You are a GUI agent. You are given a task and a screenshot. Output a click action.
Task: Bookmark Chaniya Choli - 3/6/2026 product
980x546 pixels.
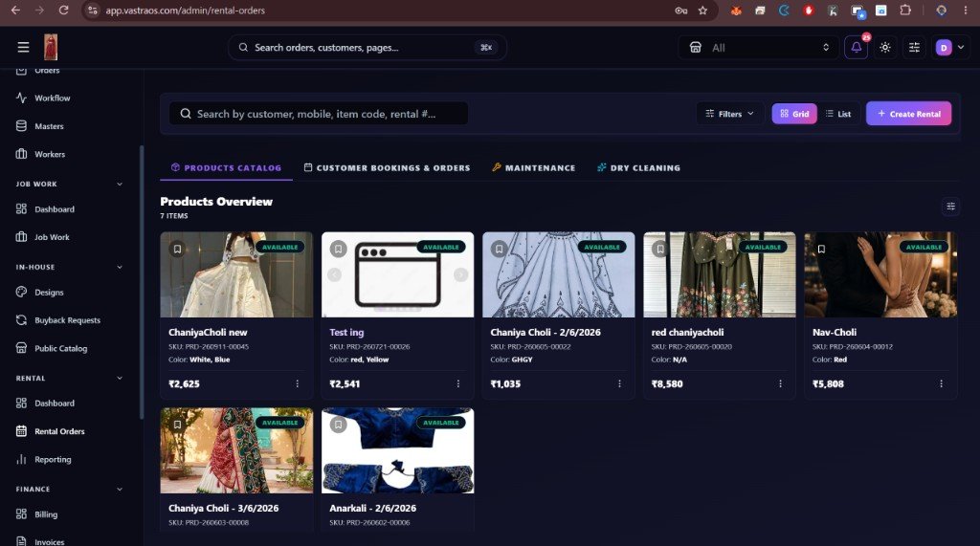[x=177, y=425]
